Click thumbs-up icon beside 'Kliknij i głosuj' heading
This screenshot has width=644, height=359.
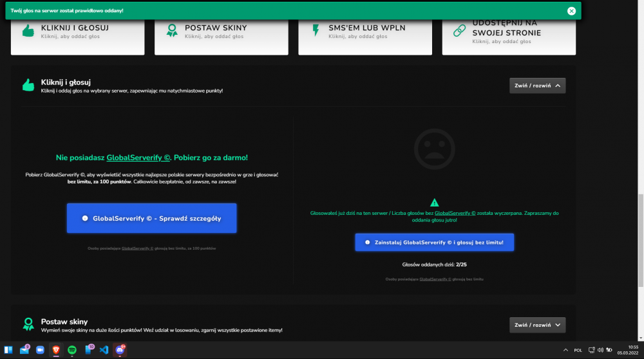28,85
